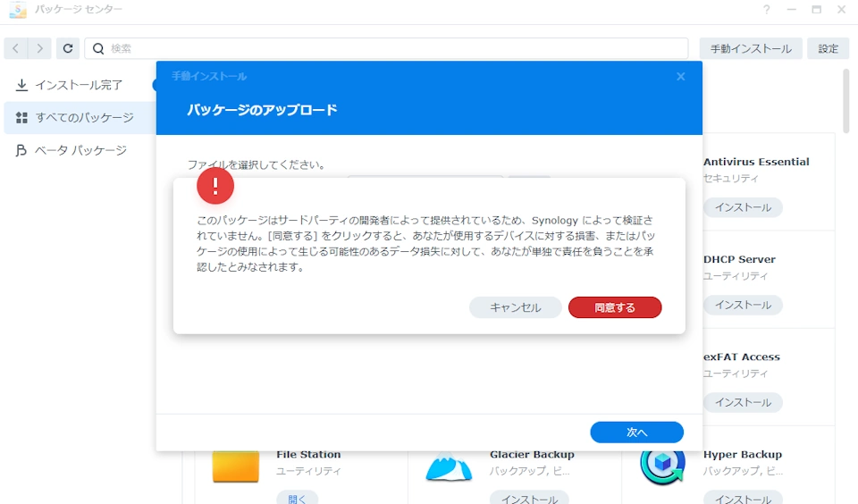Select ベータ パッケージ in sidebar
Viewport: 858px width, 504px height.
80,150
